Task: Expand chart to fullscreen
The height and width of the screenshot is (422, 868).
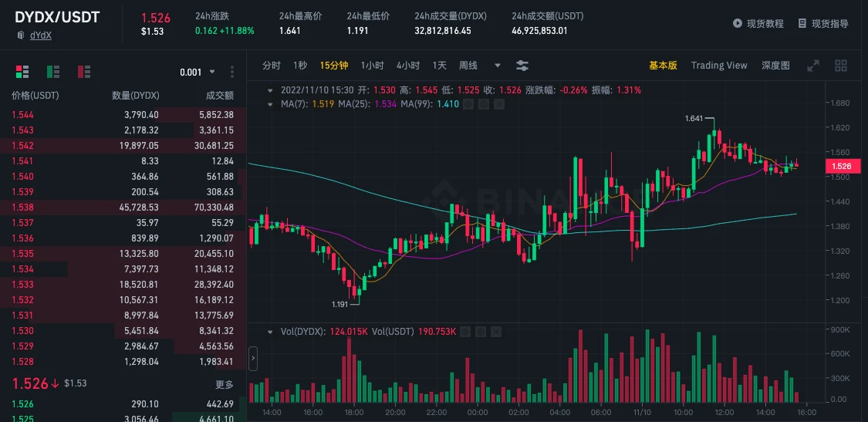Action: 813,66
